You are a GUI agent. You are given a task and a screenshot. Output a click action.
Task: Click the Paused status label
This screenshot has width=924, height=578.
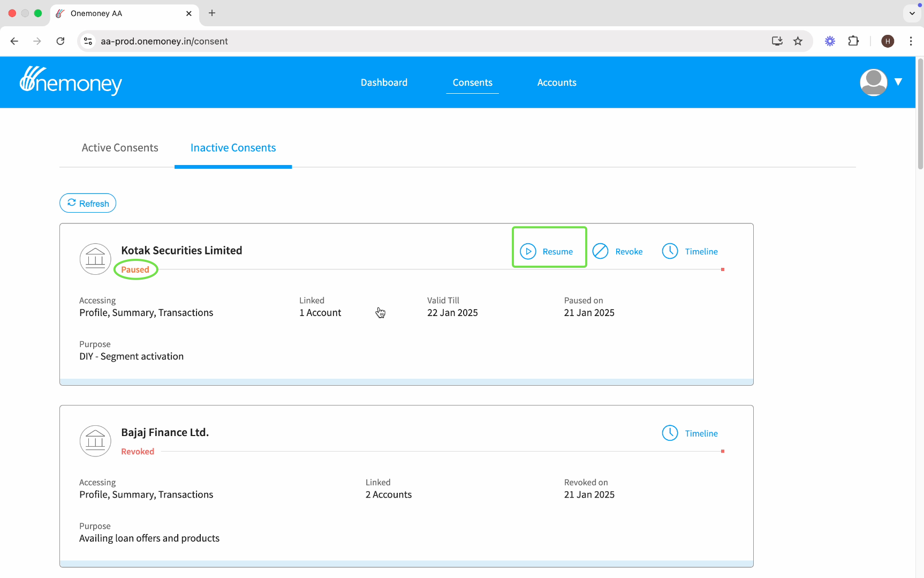click(135, 269)
